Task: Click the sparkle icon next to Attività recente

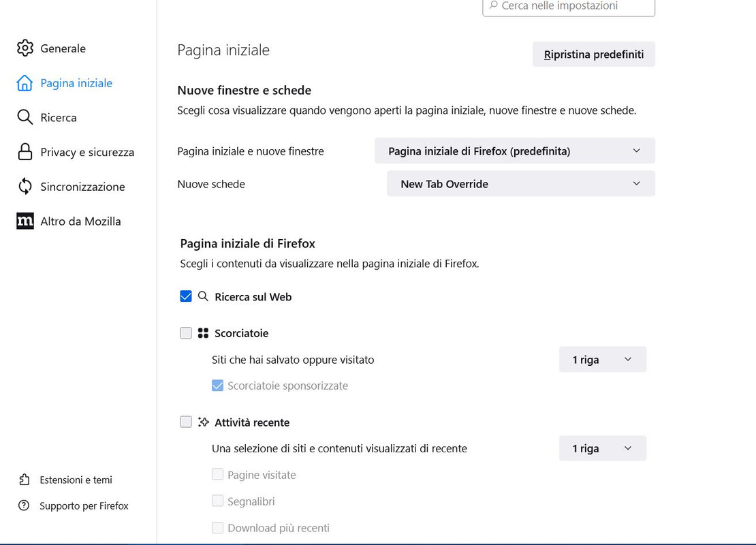Action: click(x=204, y=422)
